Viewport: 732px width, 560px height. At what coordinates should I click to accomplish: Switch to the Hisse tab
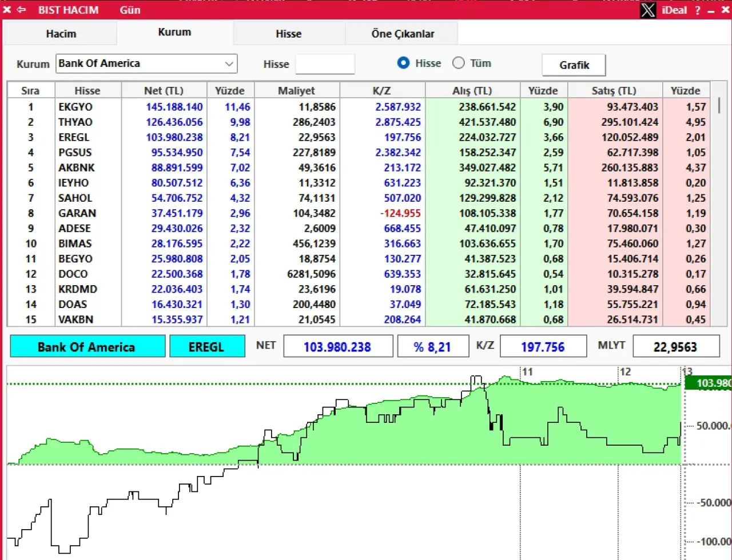[289, 34]
